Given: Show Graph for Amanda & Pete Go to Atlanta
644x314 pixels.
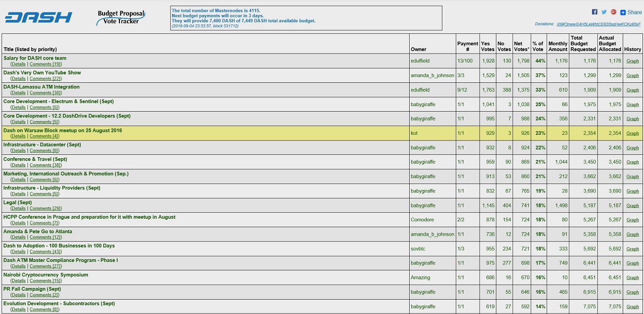Looking at the screenshot, I should pos(633,234).
